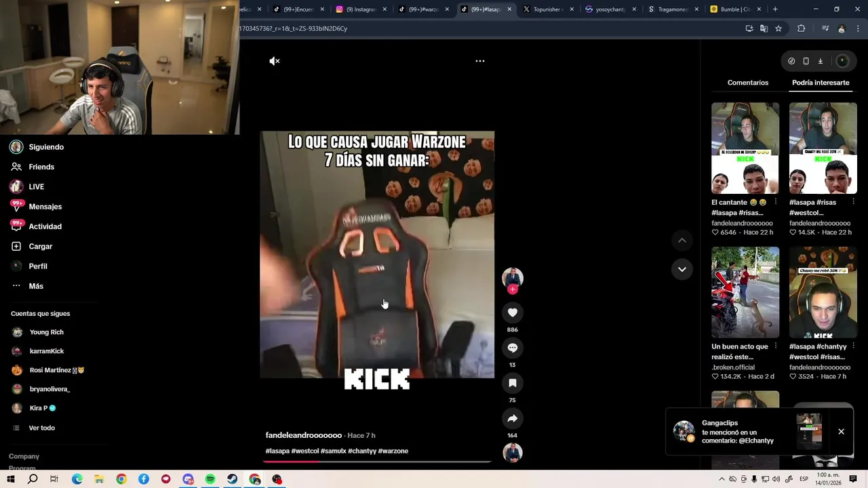
Task: Seek on the video progress bar
Action: click(x=377, y=462)
